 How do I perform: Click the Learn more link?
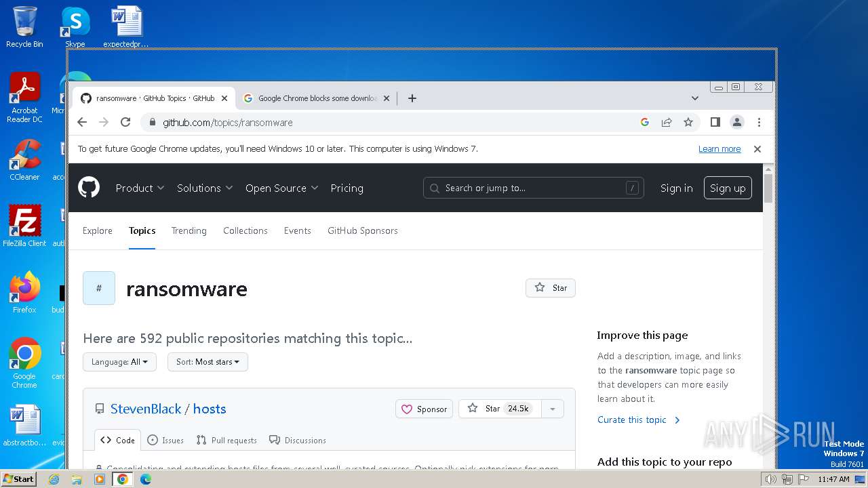click(x=719, y=149)
